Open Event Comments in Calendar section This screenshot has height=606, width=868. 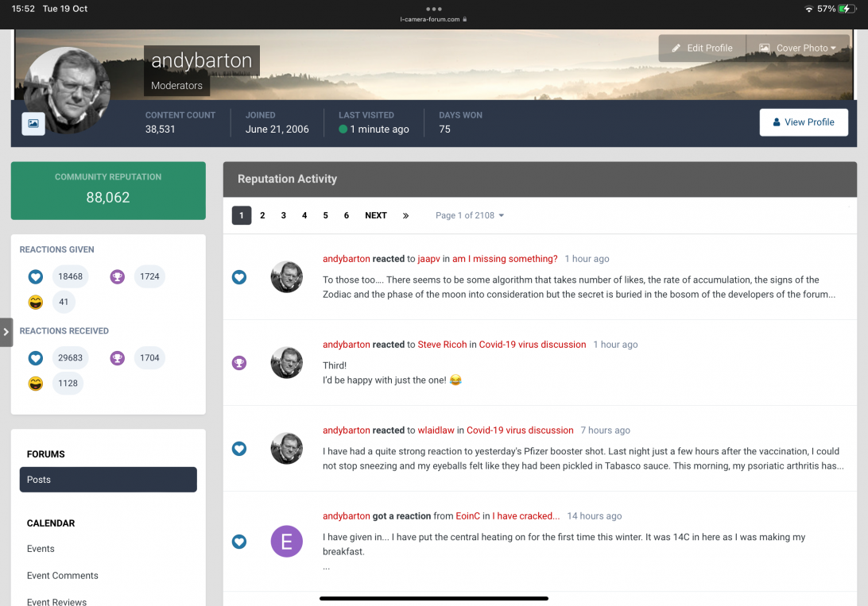63,576
